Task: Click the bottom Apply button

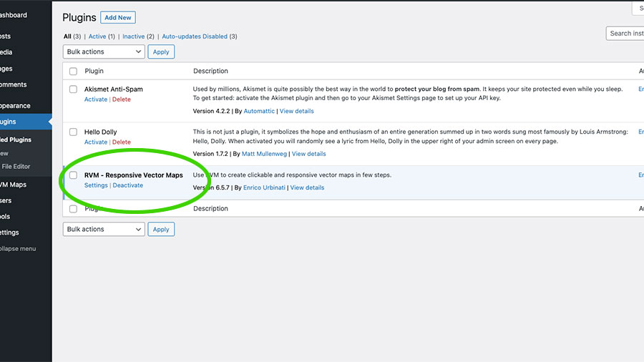Action: 161,229
